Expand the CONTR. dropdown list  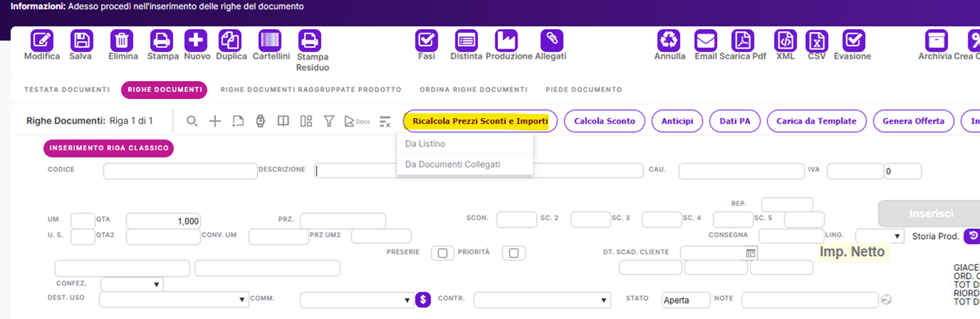542,300
